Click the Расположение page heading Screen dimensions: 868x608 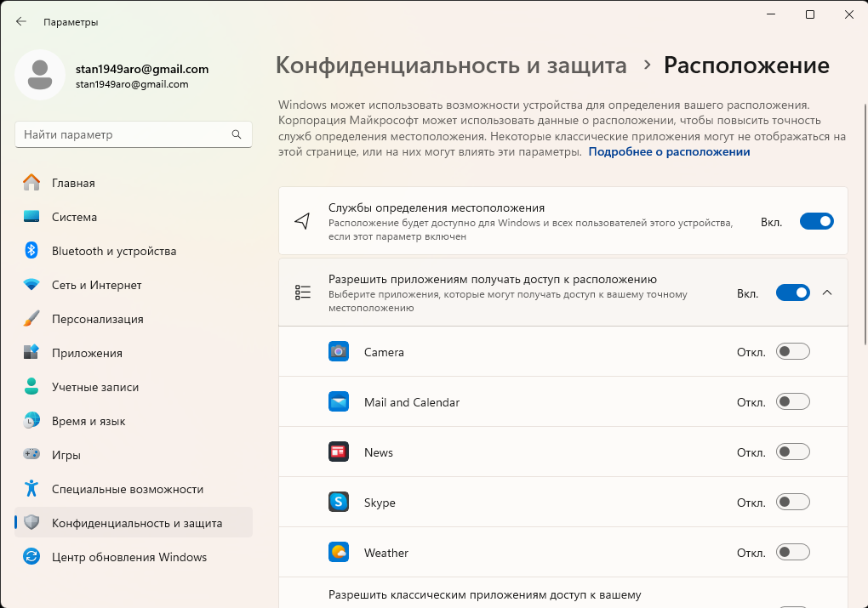[746, 65]
